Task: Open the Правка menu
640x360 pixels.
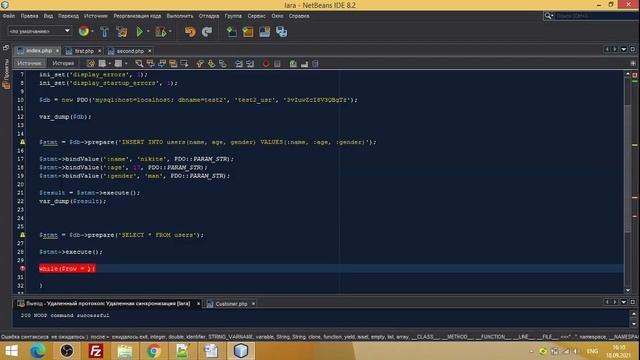Action: (29, 16)
